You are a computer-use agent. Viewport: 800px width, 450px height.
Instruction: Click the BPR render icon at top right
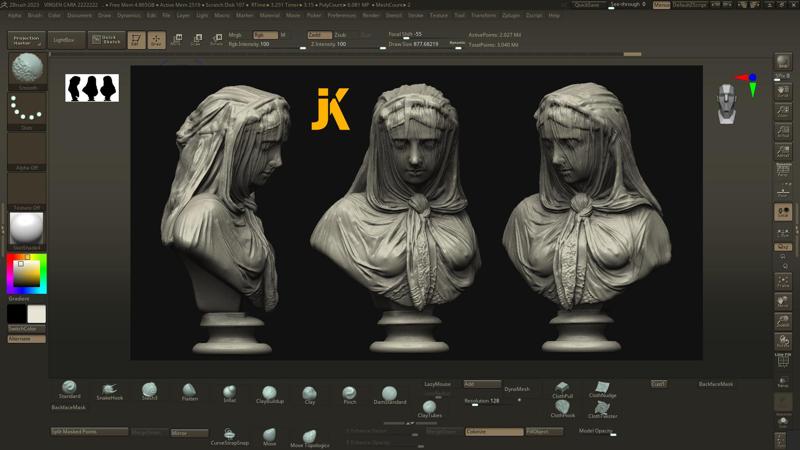click(783, 62)
